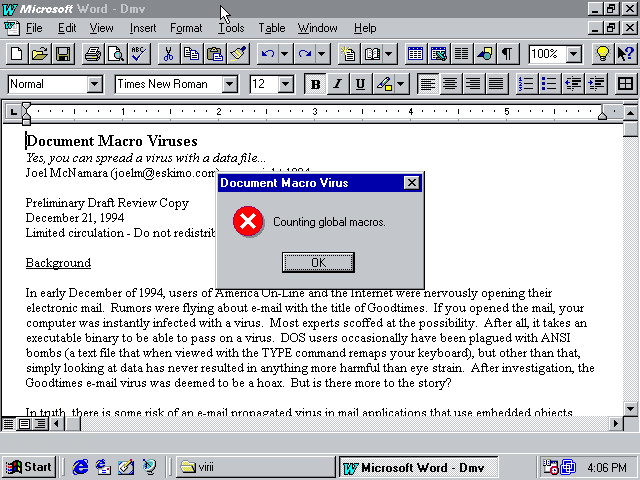This screenshot has width=640, height=480.
Task: Toggle the Highlight pen
Action: point(384,84)
